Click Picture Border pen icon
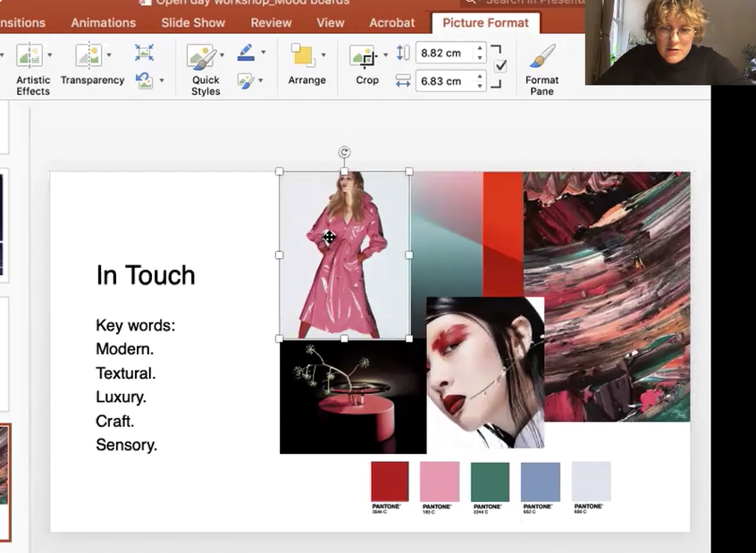Image resolution: width=756 pixels, height=553 pixels. [247, 53]
